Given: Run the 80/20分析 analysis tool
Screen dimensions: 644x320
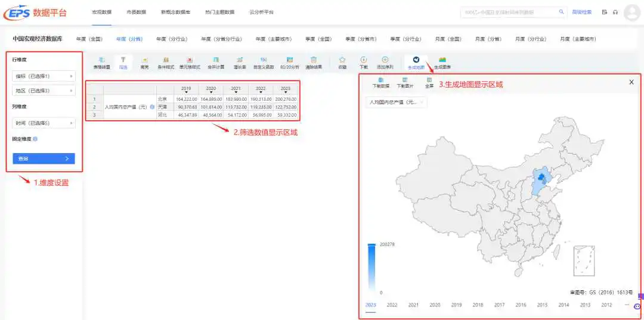Looking at the screenshot, I should coord(290,63).
